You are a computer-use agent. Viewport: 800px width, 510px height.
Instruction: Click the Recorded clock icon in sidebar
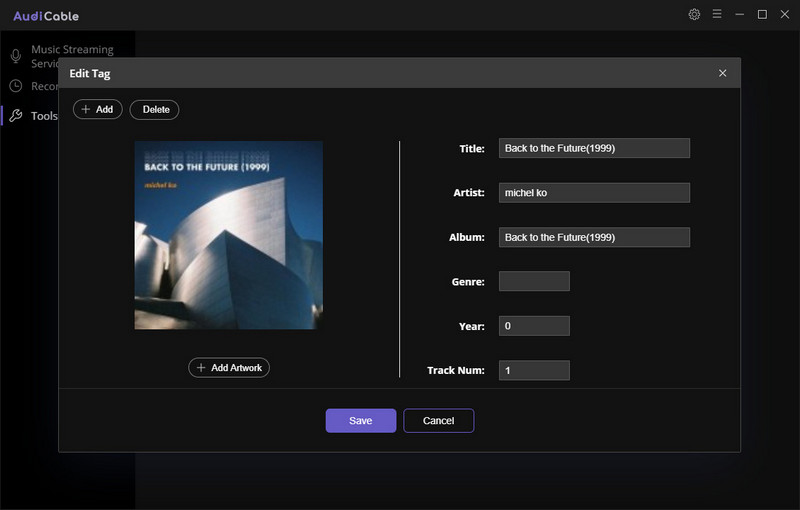[x=16, y=86]
